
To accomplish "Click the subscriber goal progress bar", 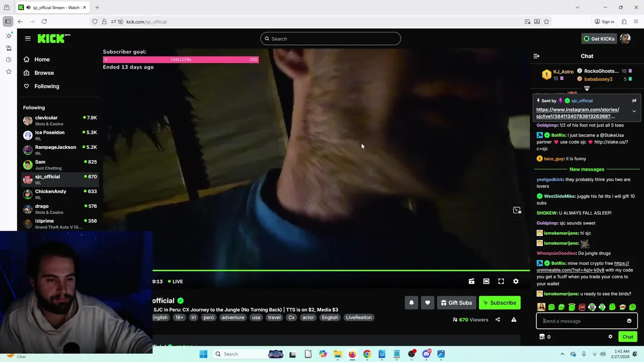I will [181, 59].
